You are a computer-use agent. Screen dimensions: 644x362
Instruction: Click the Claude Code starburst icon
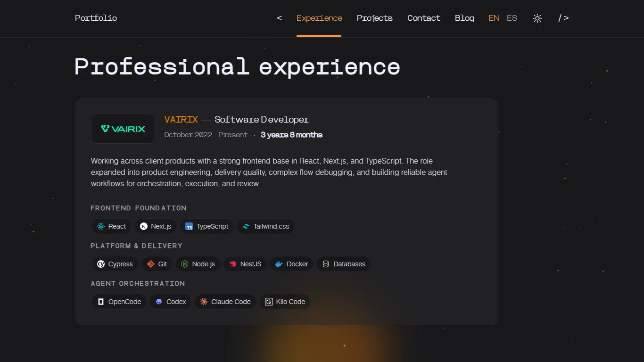[204, 302]
